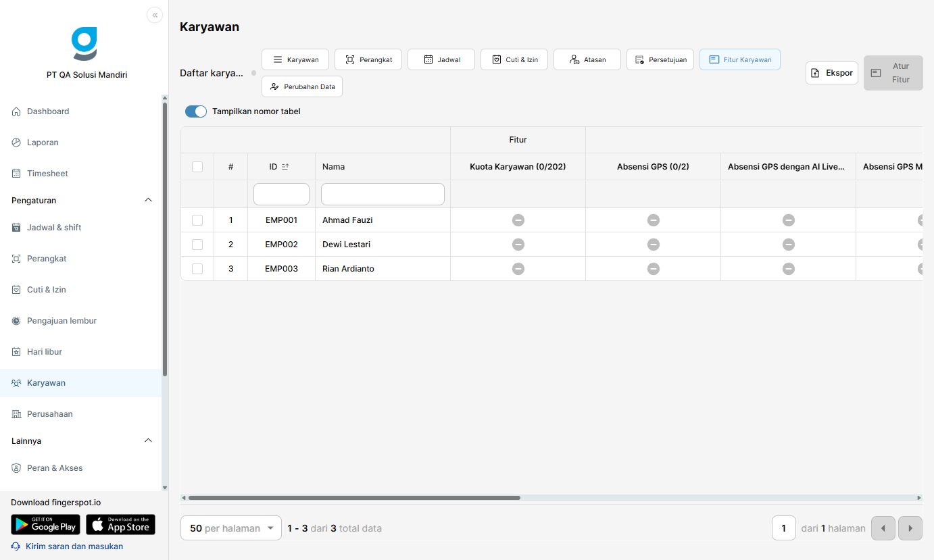Open the Perubahan Data tab
The height and width of the screenshot is (560, 934).
302,86
